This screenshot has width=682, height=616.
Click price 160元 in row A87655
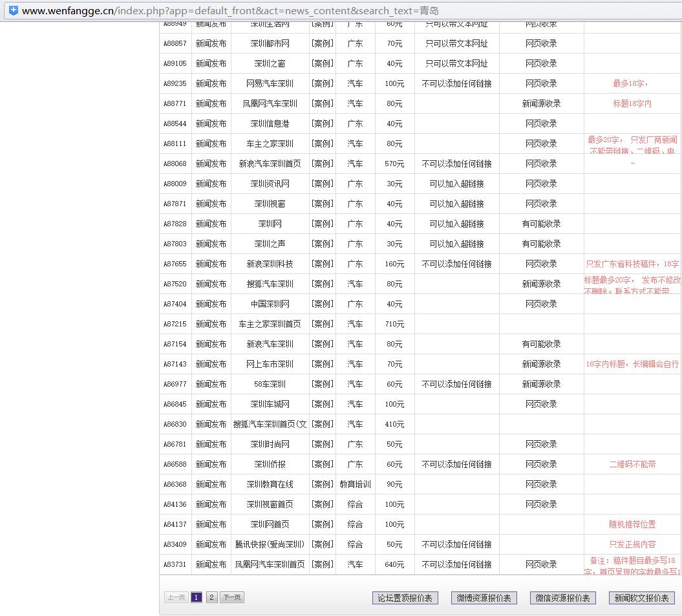(x=394, y=264)
